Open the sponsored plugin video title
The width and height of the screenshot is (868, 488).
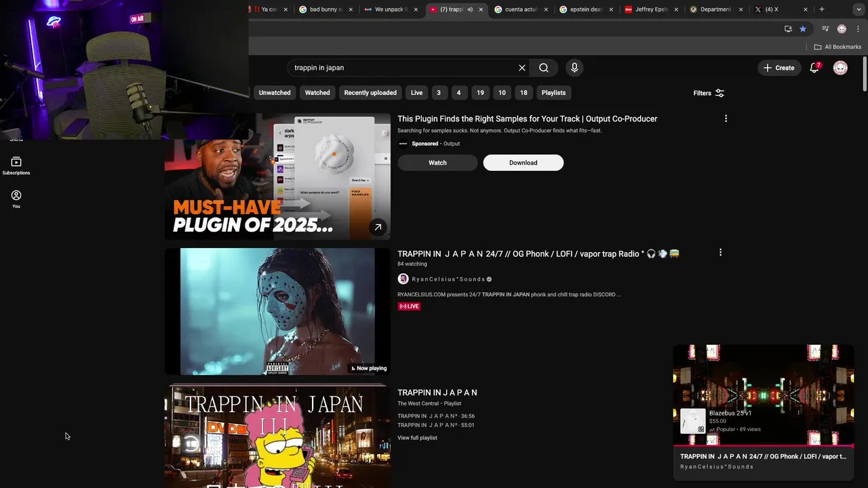pos(528,119)
